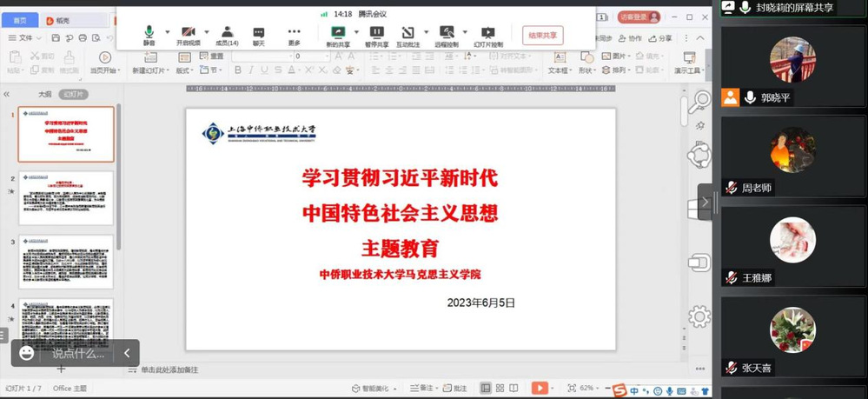868x399 pixels.
Task: Turn on video with the camera icon
Action: pos(188,35)
